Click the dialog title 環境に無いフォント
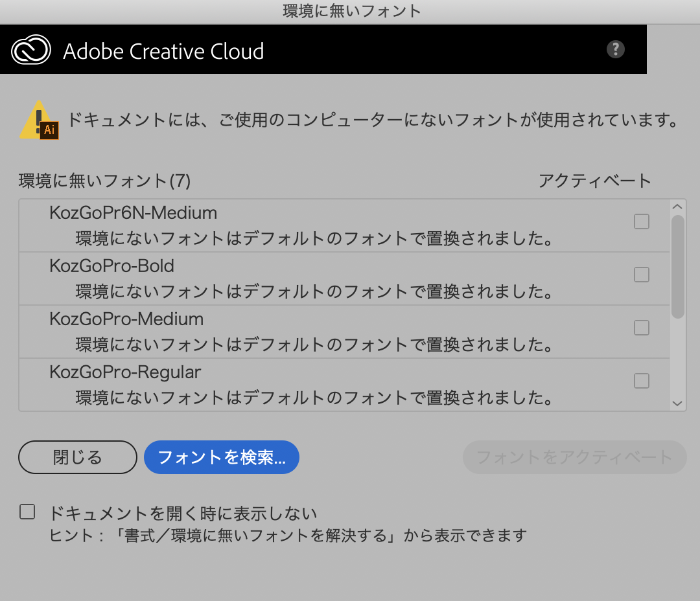The image size is (700, 601). pyautogui.click(x=352, y=11)
